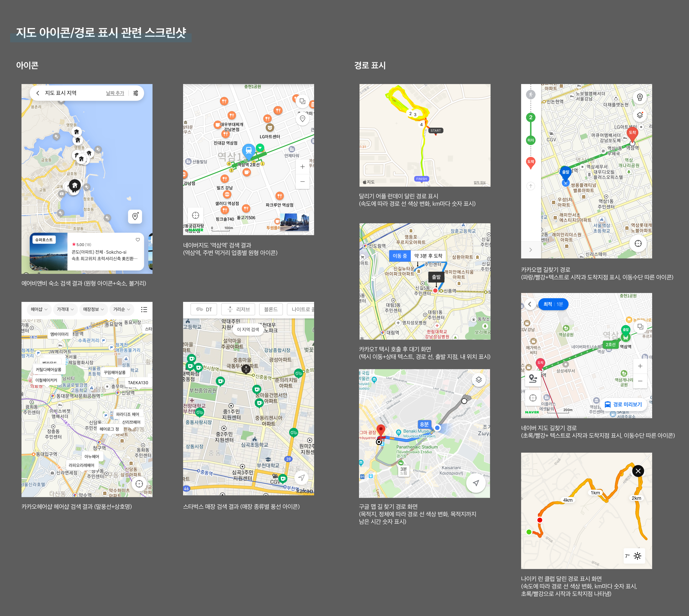Toggle the 이동 중 status label
Viewport: 689px width, 616px height.
(400, 256)
